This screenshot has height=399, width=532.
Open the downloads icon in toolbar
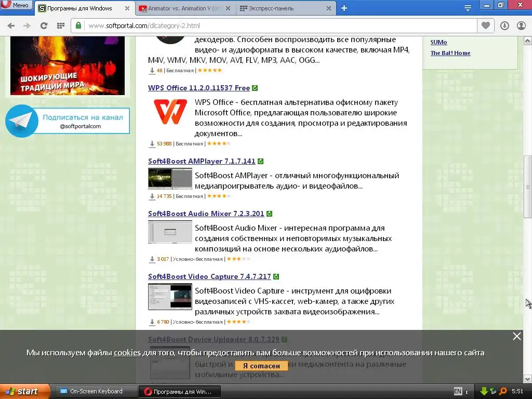(504, 25)
